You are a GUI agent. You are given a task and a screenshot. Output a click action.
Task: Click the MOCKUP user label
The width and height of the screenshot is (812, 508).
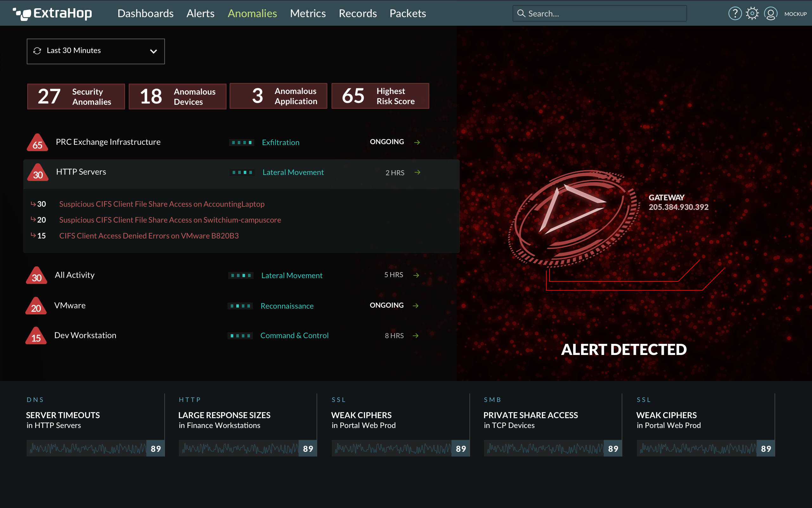(795, 14)
